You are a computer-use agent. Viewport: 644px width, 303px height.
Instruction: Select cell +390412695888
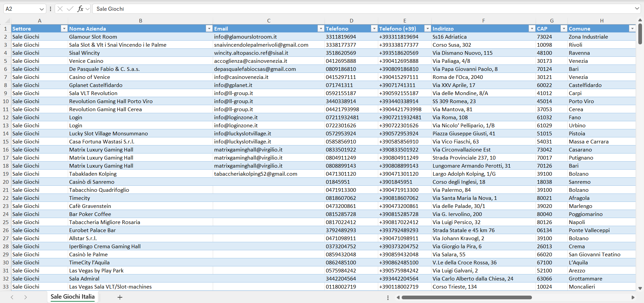pos(405,61)
